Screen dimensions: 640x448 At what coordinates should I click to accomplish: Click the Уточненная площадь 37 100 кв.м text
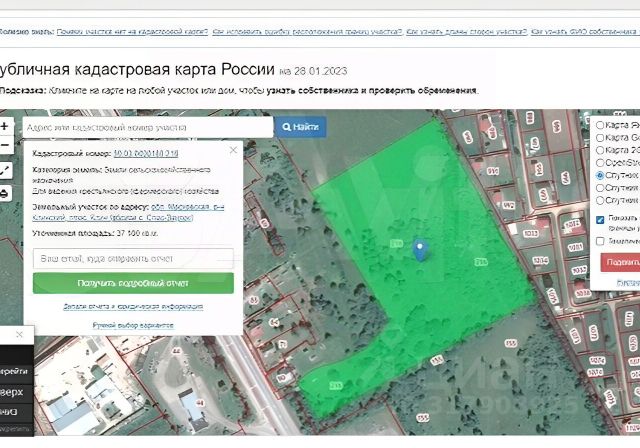click(x=95, y=233)
